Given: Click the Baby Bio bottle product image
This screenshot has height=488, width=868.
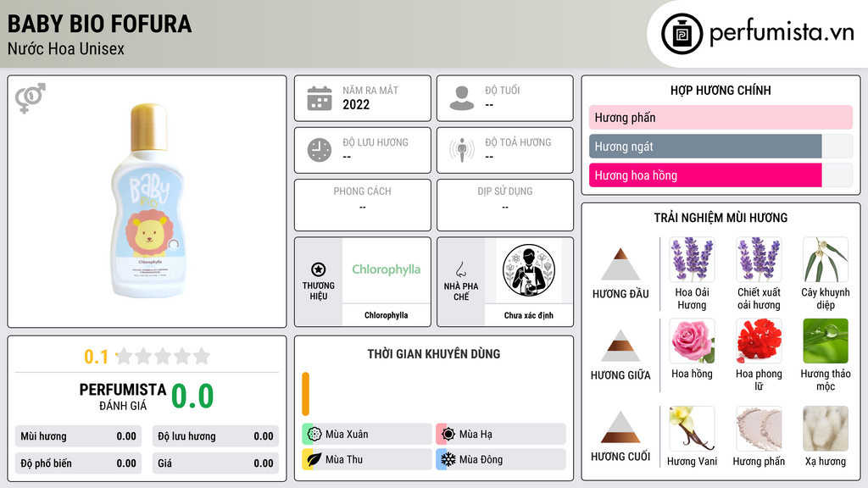Looking at the screenshot, I should pos(148,201).
